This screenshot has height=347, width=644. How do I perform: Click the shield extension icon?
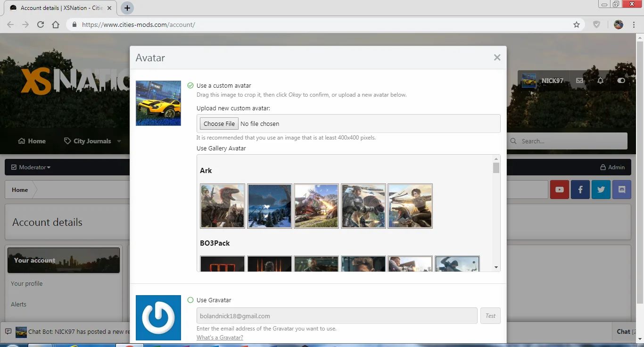tap(596, 25)
